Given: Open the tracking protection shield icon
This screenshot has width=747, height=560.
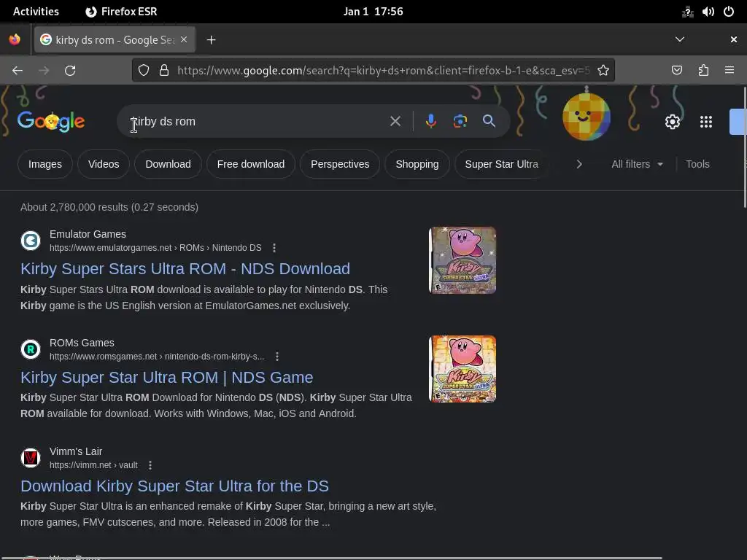Looking at the screenshot, I should click(144, 71).
